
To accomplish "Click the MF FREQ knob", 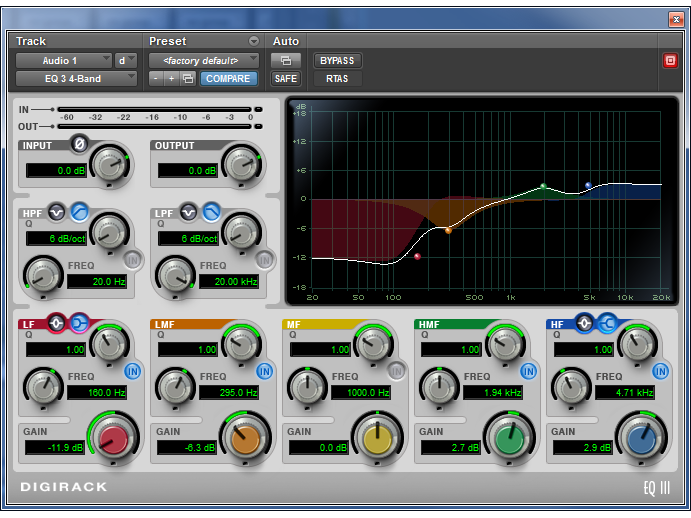I will point(307,387).
